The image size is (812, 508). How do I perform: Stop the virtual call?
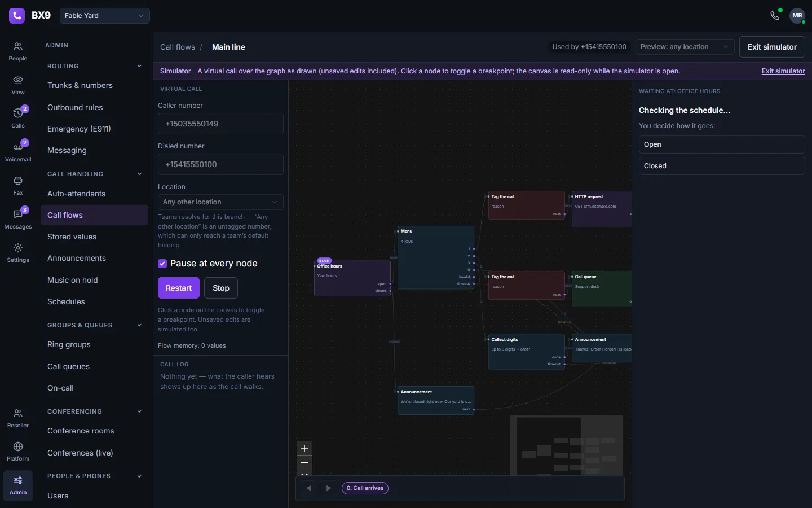pyautogui.click(x=221, y=288)
